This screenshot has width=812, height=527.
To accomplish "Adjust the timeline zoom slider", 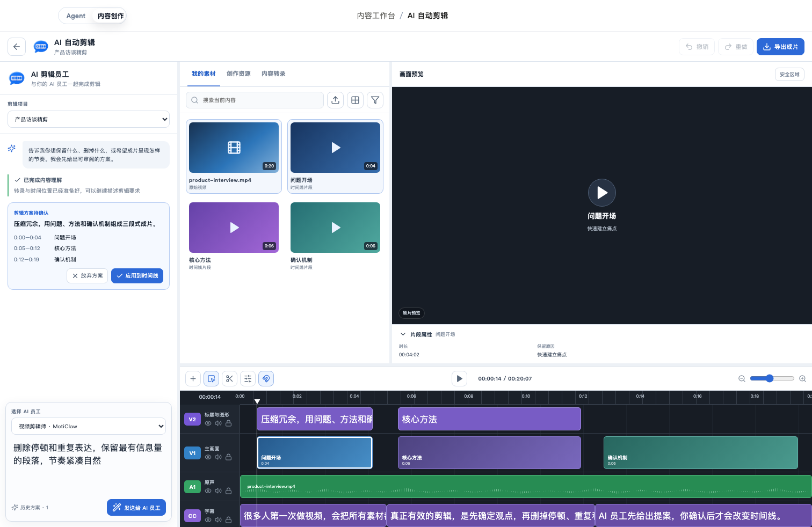I will tap(772, 378).
